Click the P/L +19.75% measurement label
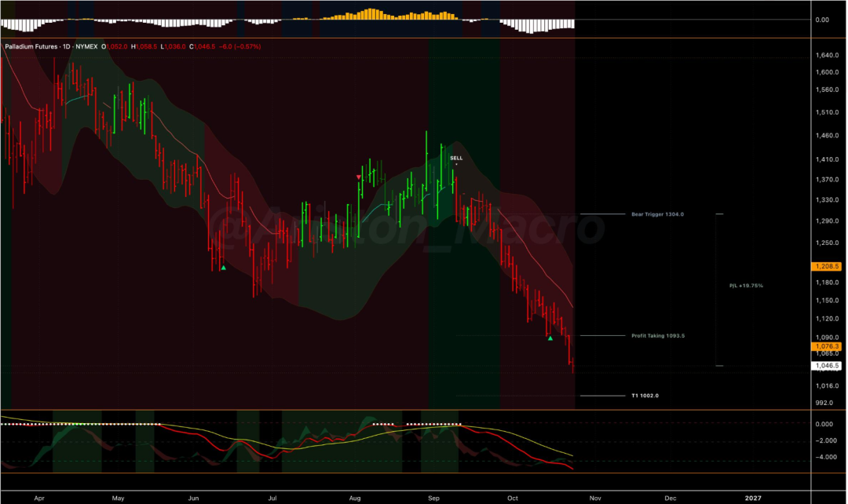This screenshot has width=848, height=504. [x=746, y=286]
